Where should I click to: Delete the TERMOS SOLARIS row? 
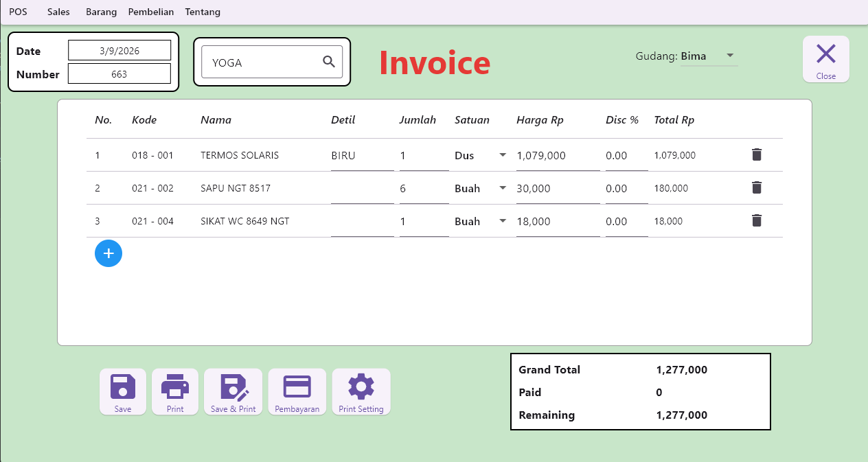click(x=757, y=154)
